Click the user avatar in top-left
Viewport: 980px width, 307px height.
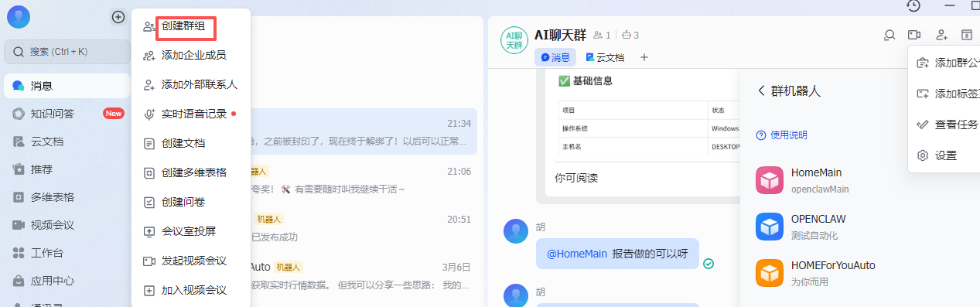(18, 16)
